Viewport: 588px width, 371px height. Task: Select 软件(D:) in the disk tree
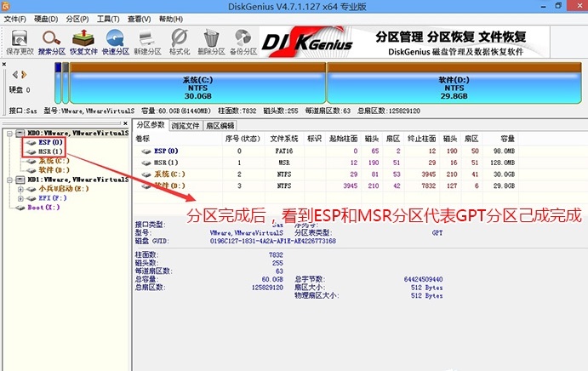[x=54, y=170]
